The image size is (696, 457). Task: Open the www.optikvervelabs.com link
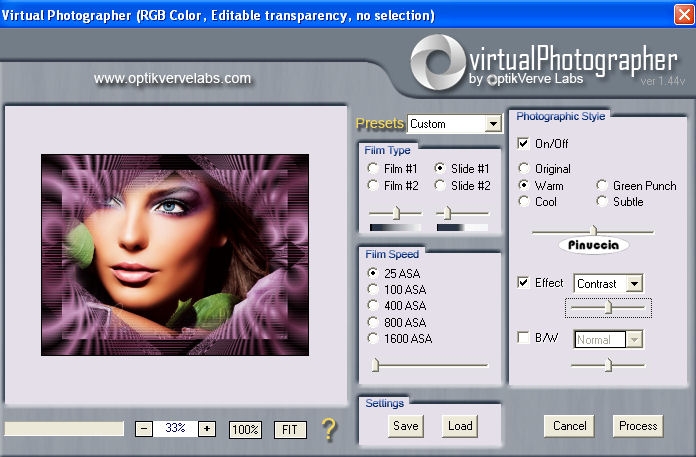click(x=172, y=79)
